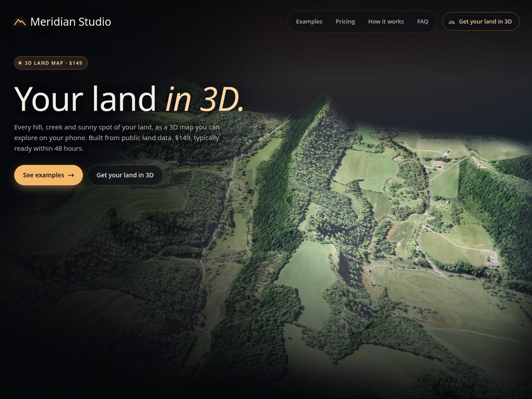Click hero Get your land in 3D button
532x399 pixels.
[125, 175]
